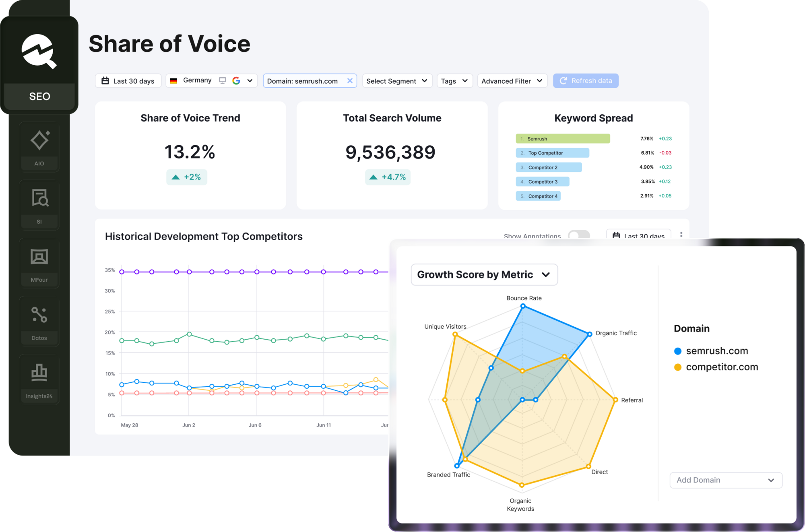
Task: Select the Datos label in sidebar
Action: [39, 338]
